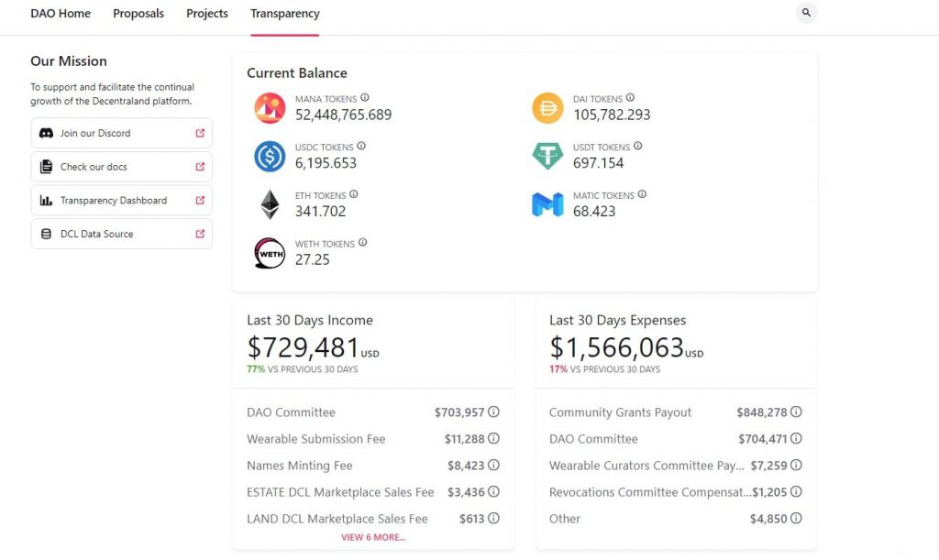Click the ETH balance 341.702
The height and width of the screenshot is (560, 939).
tap(320, 211)
